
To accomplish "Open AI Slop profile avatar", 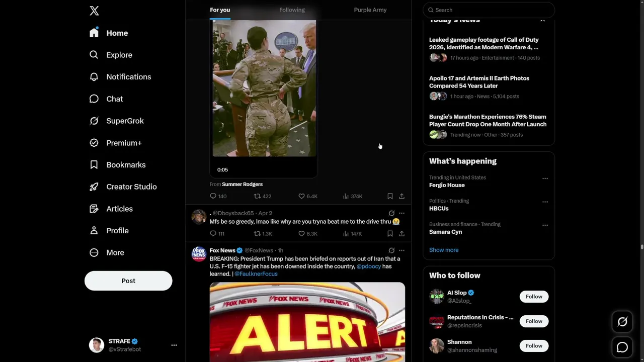I will [x=437, y=296].
